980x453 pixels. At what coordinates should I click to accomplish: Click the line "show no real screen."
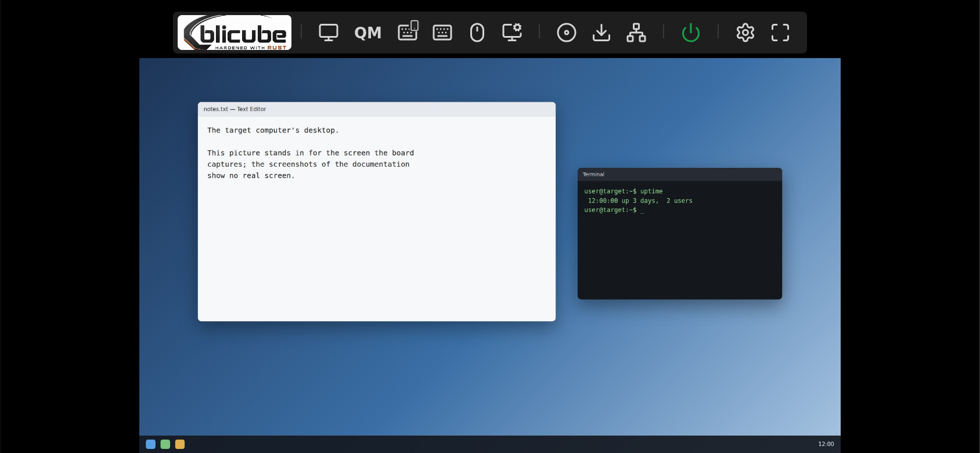click(251, 175)
